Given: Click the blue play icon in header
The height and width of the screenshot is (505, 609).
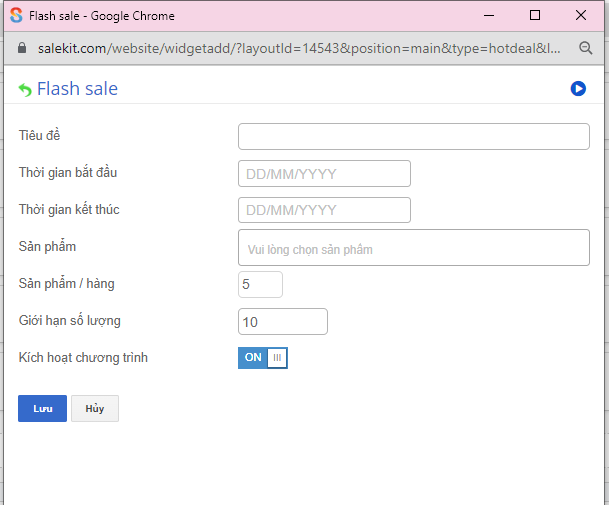Looking at the screenshot, I should pos(578,89).
